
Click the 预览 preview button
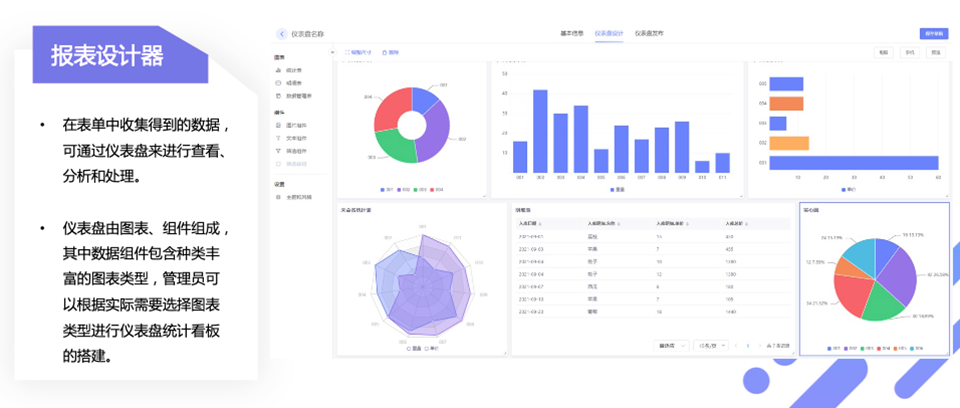[x=936, y=53]
